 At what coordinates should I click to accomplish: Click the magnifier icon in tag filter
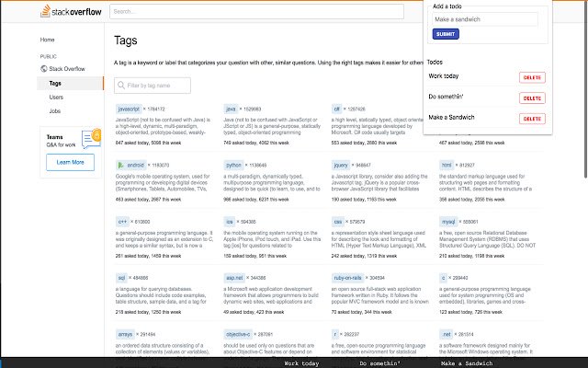point(120,86)
